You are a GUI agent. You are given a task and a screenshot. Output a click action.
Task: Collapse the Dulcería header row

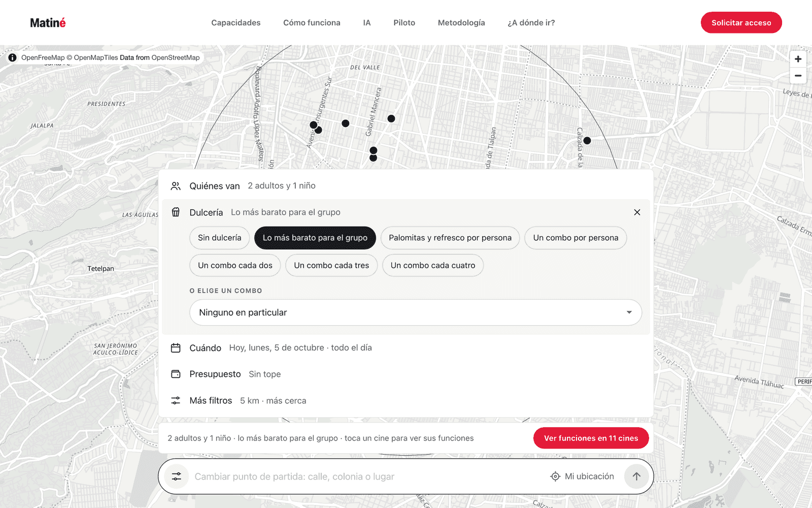click(405, 212)
